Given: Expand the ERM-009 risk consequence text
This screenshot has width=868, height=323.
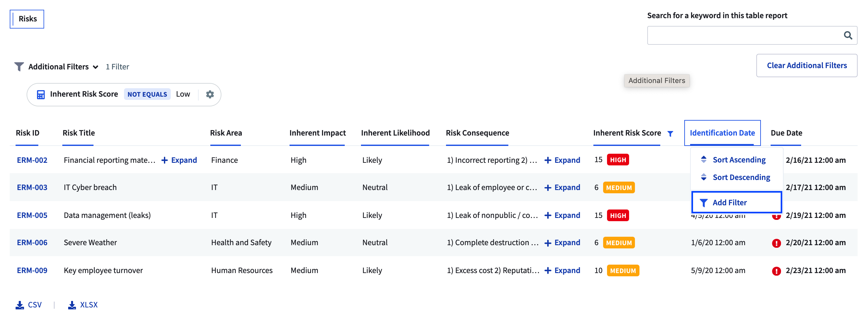Looking at the screenshot, I should pyautogui.click(x=562, y=270).
